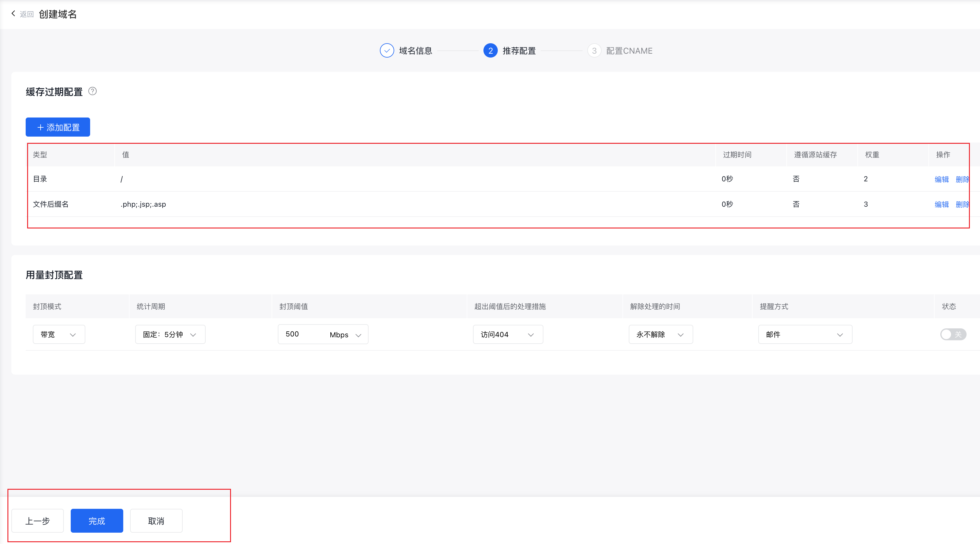Open the 永不解除 release time dropdown
The height and width of the screenshot is (544, 980).
coord(660,335)
